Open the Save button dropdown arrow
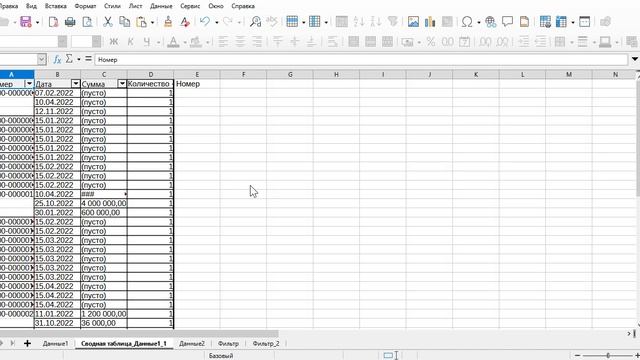The height and width of the screenshot is (360, 640). (37, 22)
